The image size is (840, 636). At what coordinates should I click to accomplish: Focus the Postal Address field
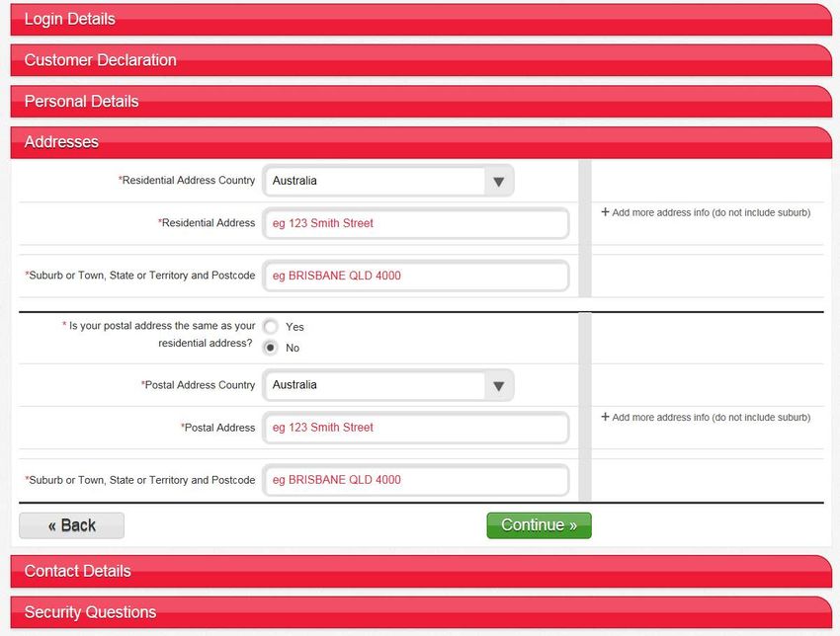416,428
